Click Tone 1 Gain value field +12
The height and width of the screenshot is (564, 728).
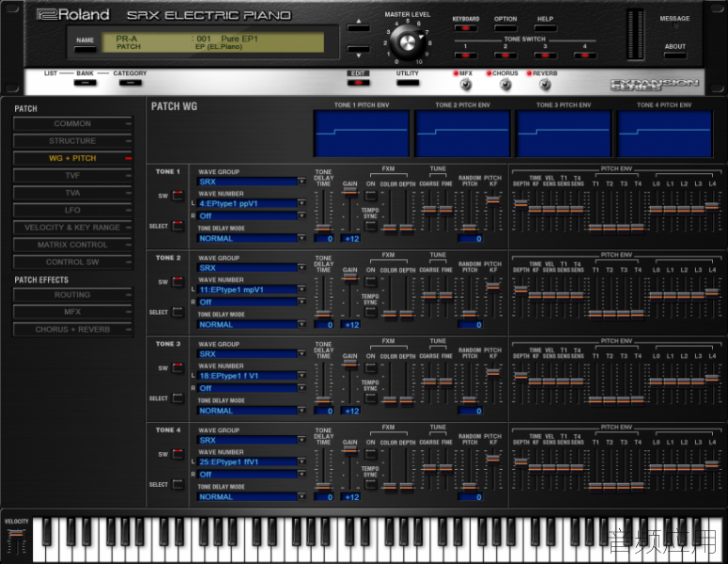[350, 239]
